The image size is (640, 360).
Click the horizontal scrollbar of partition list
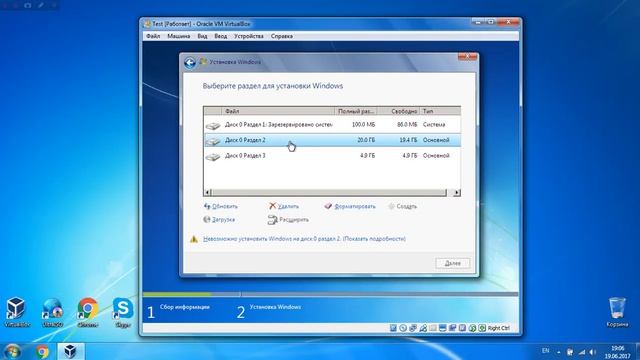click(x=329, y=192)
